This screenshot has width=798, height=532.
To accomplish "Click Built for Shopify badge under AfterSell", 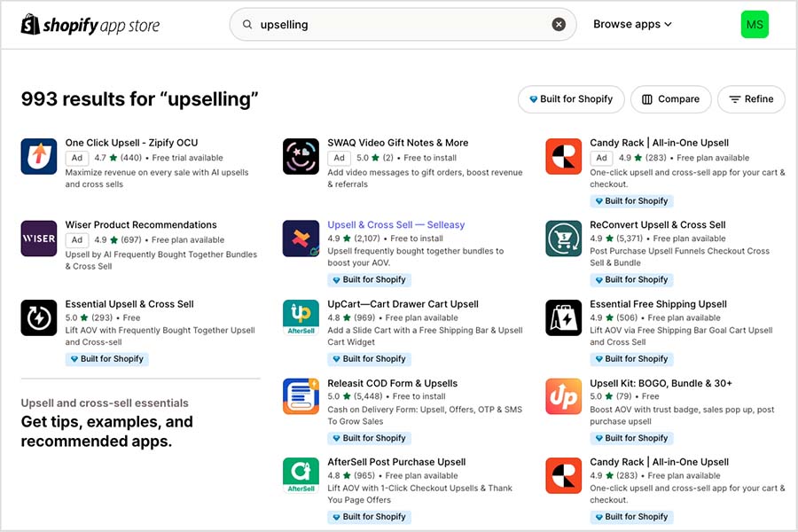I will tap(370, 517).
